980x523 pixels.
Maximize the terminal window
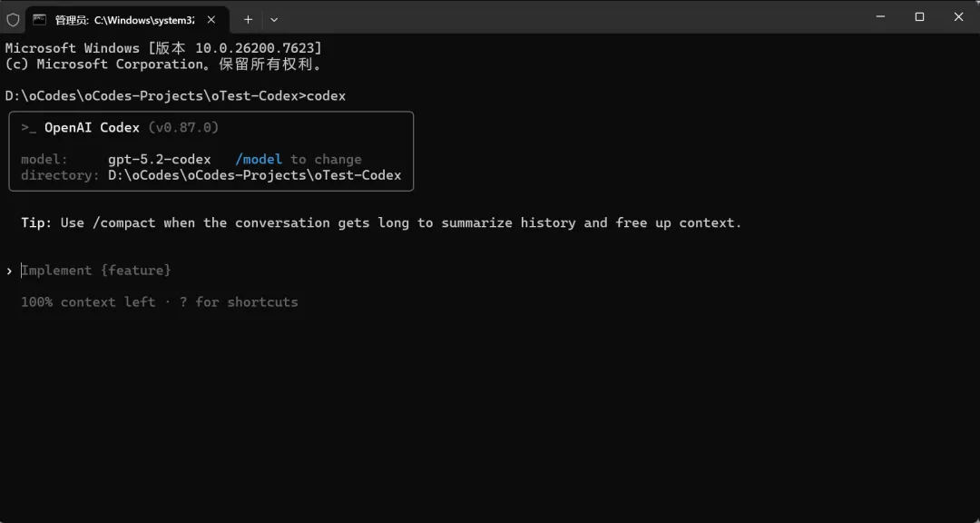pos(919,16)
